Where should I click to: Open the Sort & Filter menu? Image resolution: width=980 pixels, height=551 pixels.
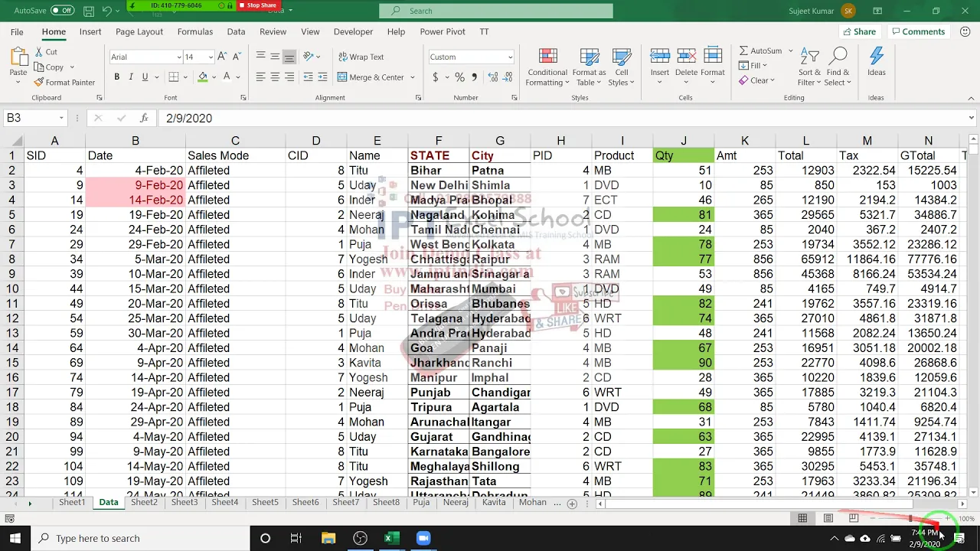810,67
